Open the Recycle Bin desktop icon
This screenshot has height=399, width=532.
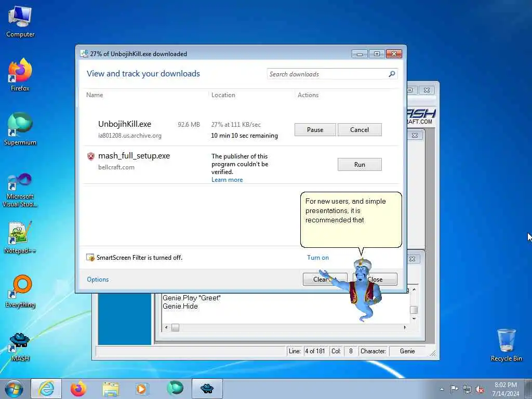[506, 345]
